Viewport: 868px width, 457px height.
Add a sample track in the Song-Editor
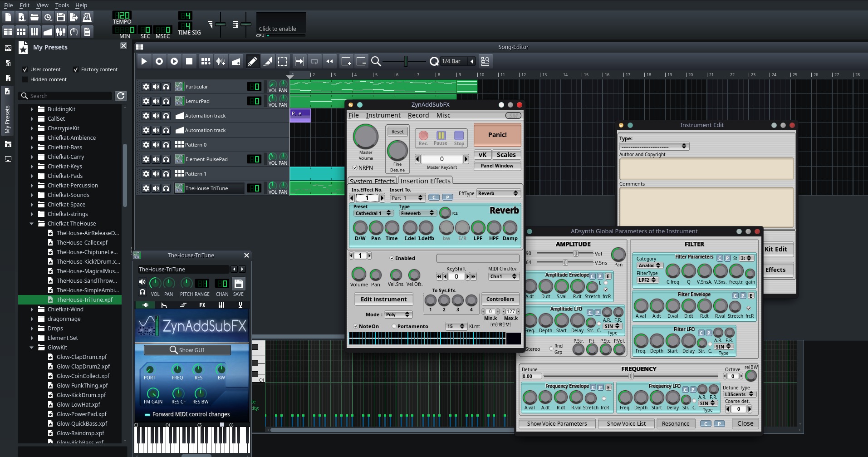(221, 61)
